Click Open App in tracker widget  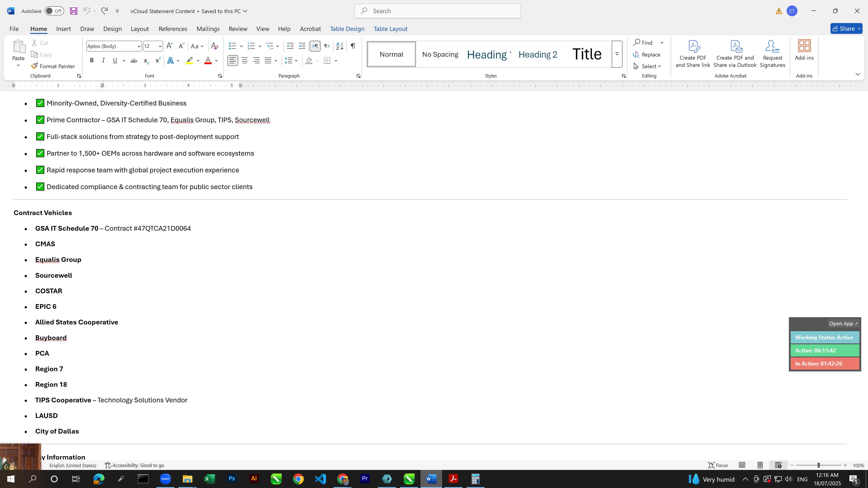coord(843,324)
